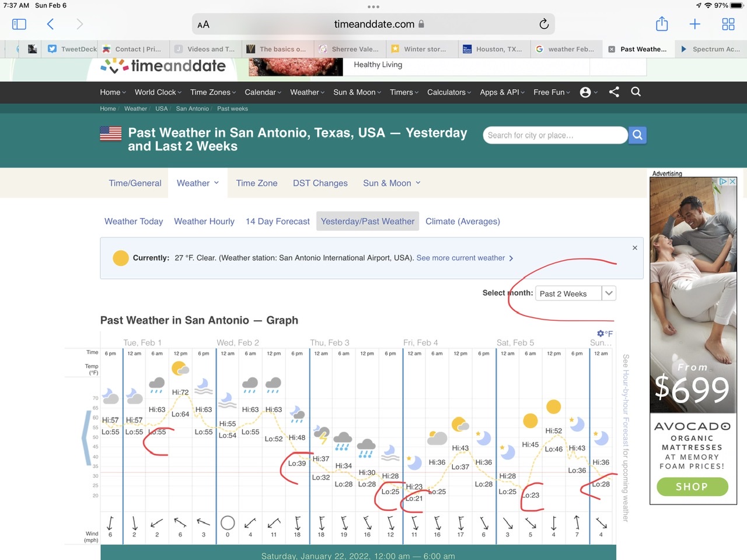Click the temperature units gear icon
The image size is (747, 560).
pos(601,334)
